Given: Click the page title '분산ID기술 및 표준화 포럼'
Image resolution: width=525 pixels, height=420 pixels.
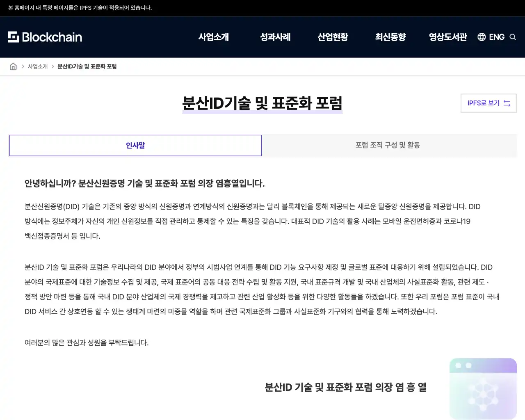Looking at the screenshot, I should pos(262,103).
